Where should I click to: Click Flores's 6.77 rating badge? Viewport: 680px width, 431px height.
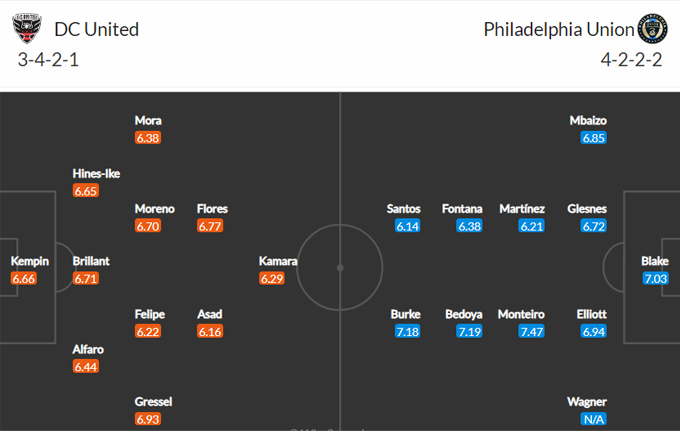(x=211, y=226)
